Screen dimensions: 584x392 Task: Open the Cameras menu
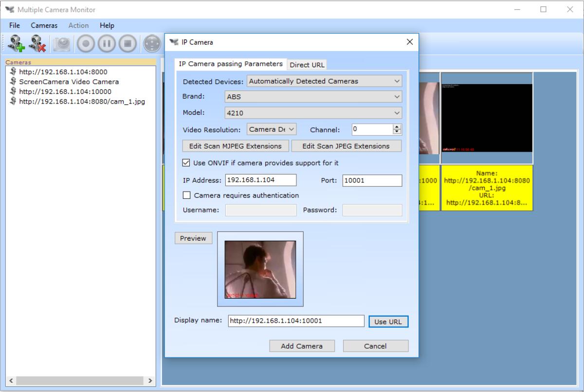pyautogui.click(x=44, y=25)
